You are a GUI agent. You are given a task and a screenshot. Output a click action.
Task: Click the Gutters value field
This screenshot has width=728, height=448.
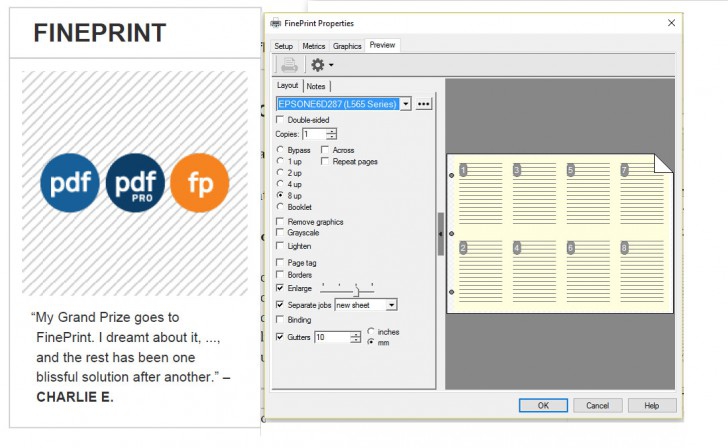point(332,337)
